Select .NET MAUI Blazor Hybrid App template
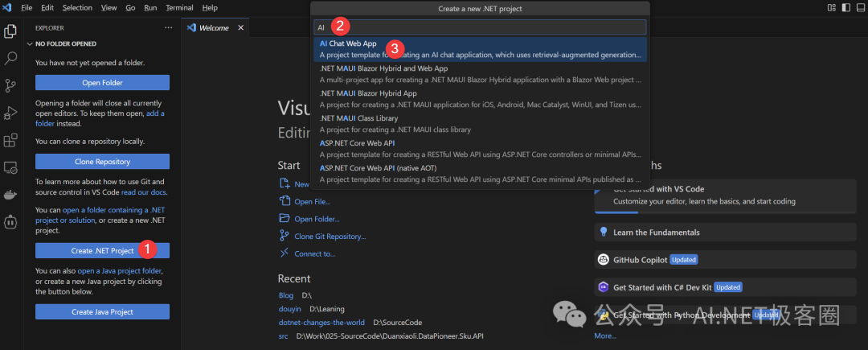Screen dimensions: 868x350 coord(480,99)
